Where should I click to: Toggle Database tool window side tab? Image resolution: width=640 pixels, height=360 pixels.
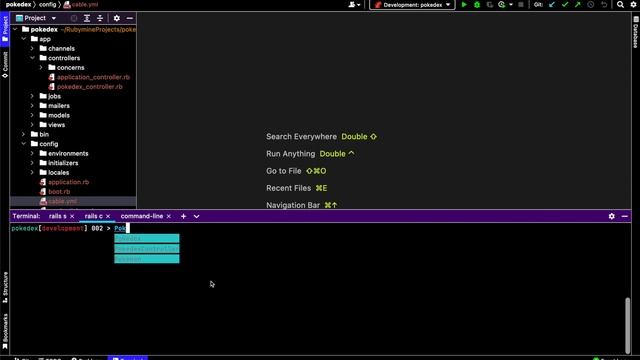click(636, 32)
